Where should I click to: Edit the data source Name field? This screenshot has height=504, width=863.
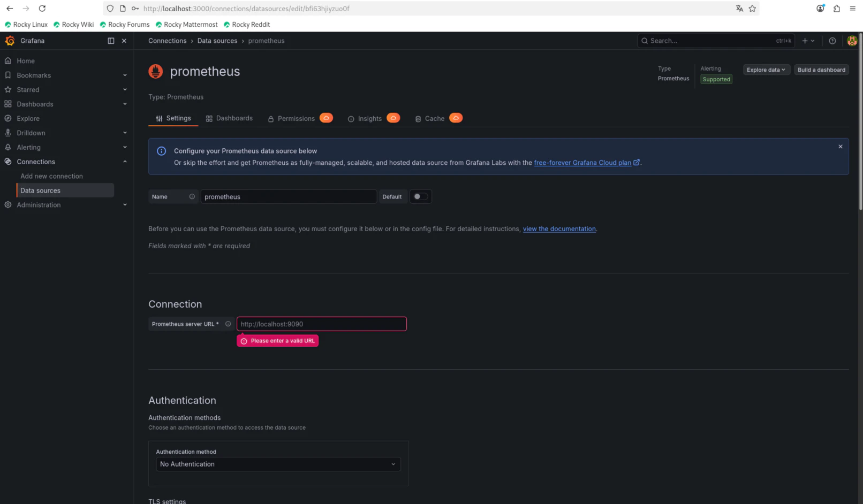[x=289, y=197]
